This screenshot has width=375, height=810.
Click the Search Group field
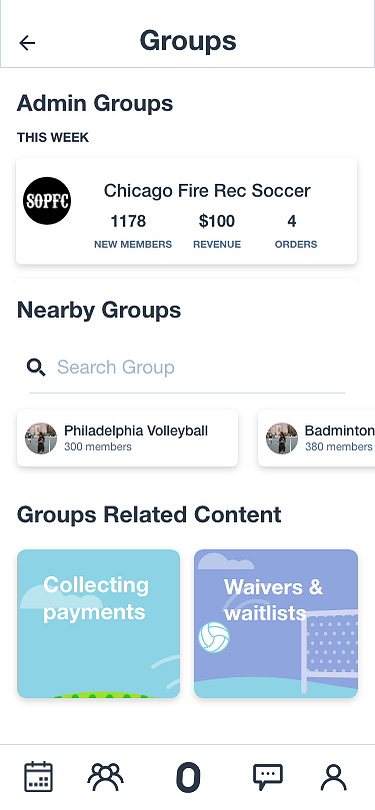click(187, 368)
